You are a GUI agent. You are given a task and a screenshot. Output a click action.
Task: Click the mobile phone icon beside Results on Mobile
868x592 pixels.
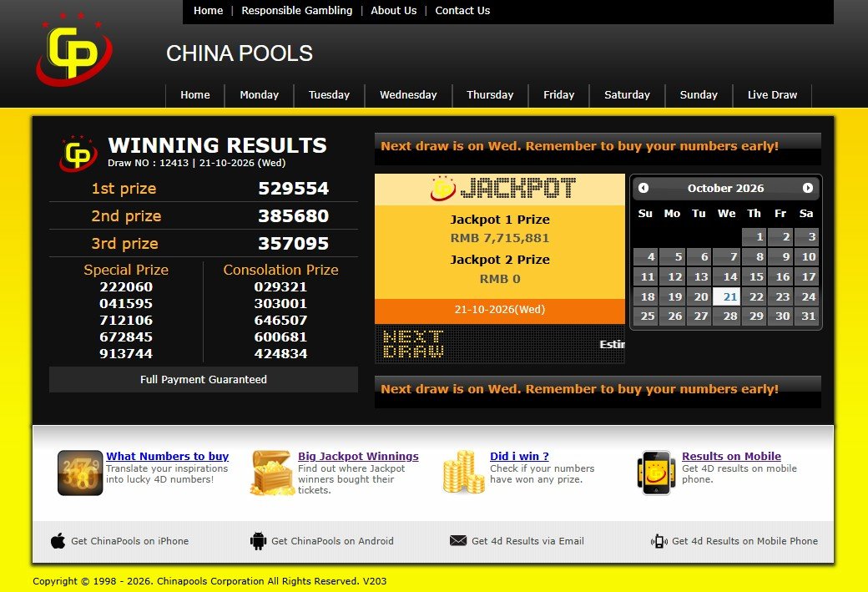coord(656,473)
